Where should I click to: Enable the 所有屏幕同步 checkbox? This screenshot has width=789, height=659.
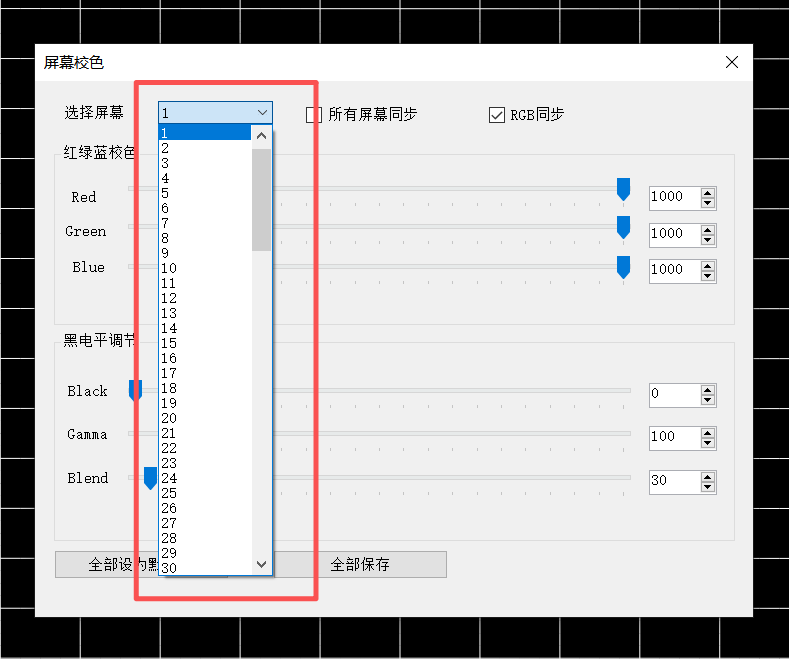tap(314, 115)
